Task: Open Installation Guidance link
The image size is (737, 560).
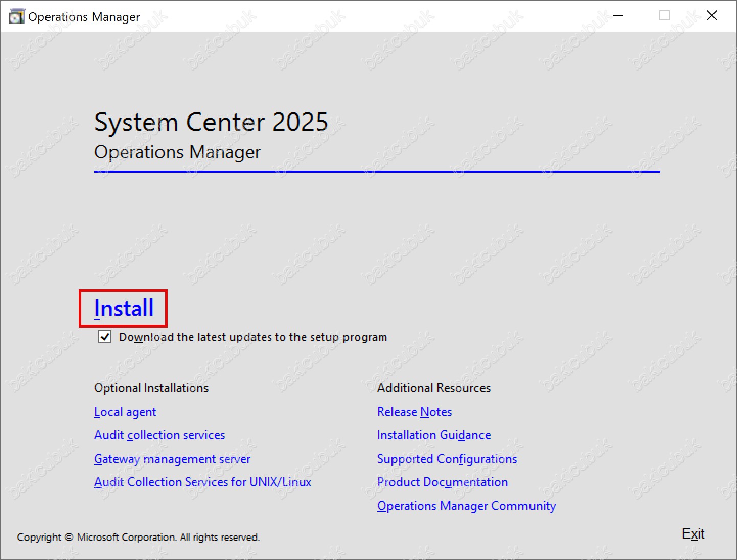Action: coord(434,435)
